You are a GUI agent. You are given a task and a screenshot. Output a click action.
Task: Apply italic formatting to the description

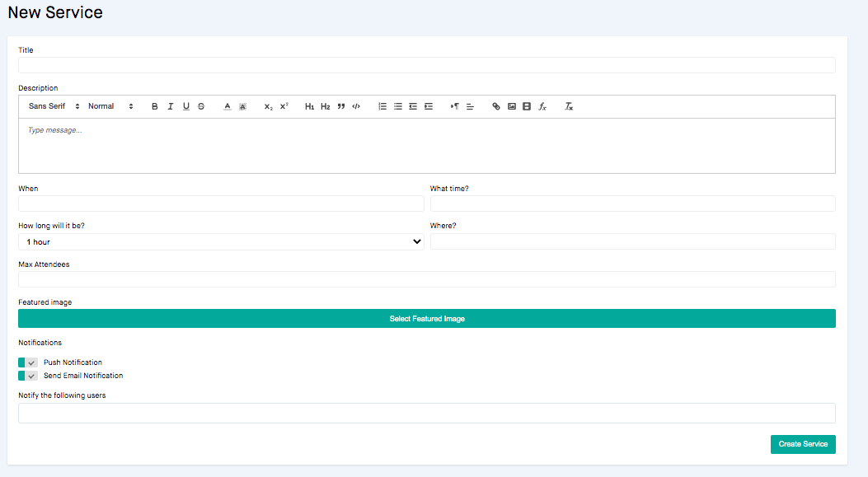click(x=171, y=106)
